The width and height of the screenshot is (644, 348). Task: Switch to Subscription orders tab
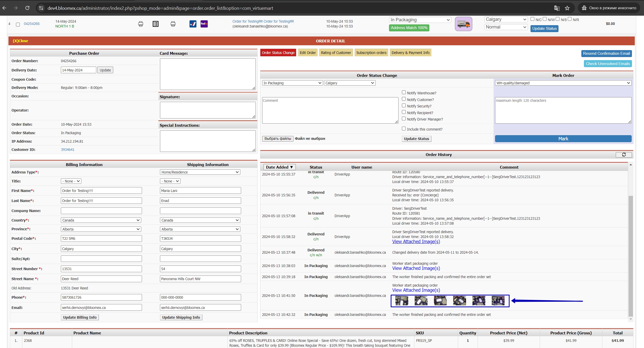pos(371,53)
